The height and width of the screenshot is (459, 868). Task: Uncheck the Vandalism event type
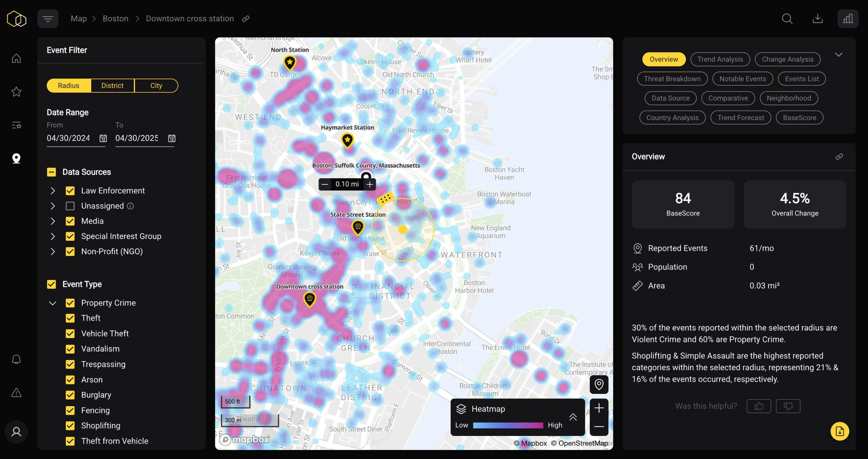(70, 349)
